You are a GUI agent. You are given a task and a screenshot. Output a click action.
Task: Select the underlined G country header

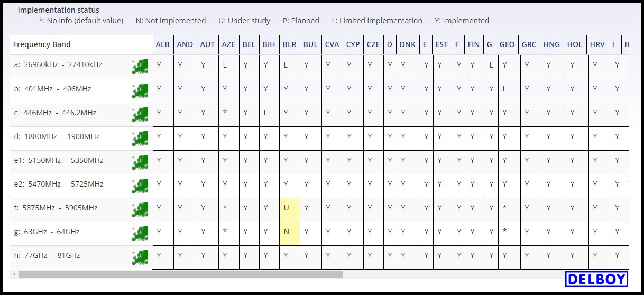click(489, 44)
